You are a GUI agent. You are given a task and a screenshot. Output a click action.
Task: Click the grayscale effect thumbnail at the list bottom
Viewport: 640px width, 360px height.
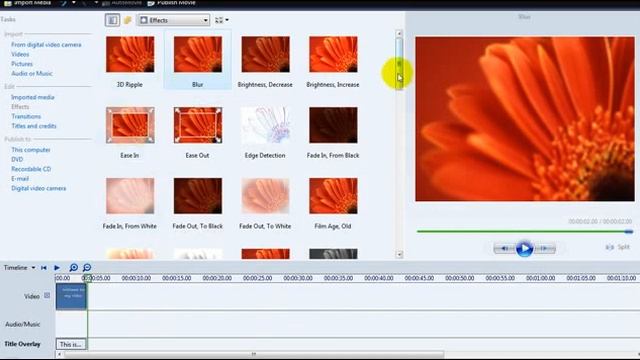[333, 253]
